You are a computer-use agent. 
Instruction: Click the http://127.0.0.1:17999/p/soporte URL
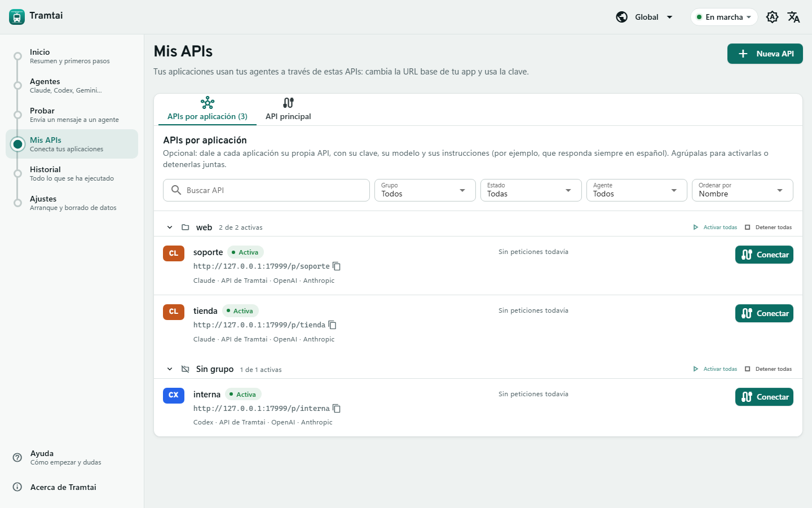(262, 266)
